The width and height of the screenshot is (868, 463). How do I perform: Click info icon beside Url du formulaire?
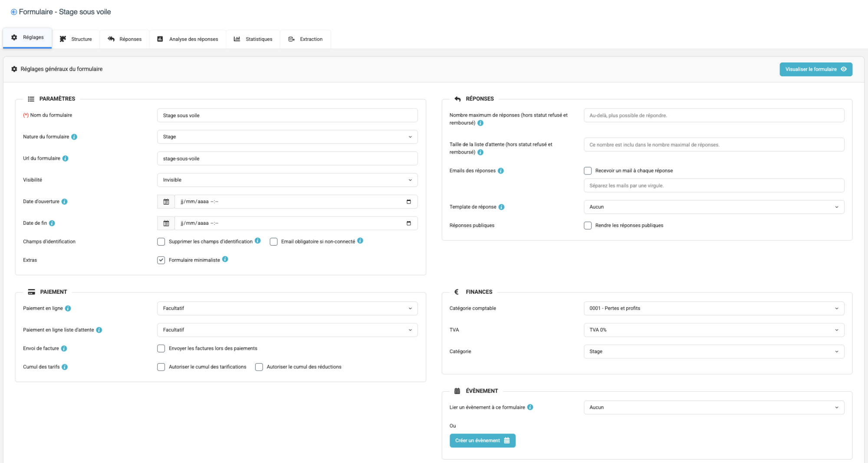(66, 158)
